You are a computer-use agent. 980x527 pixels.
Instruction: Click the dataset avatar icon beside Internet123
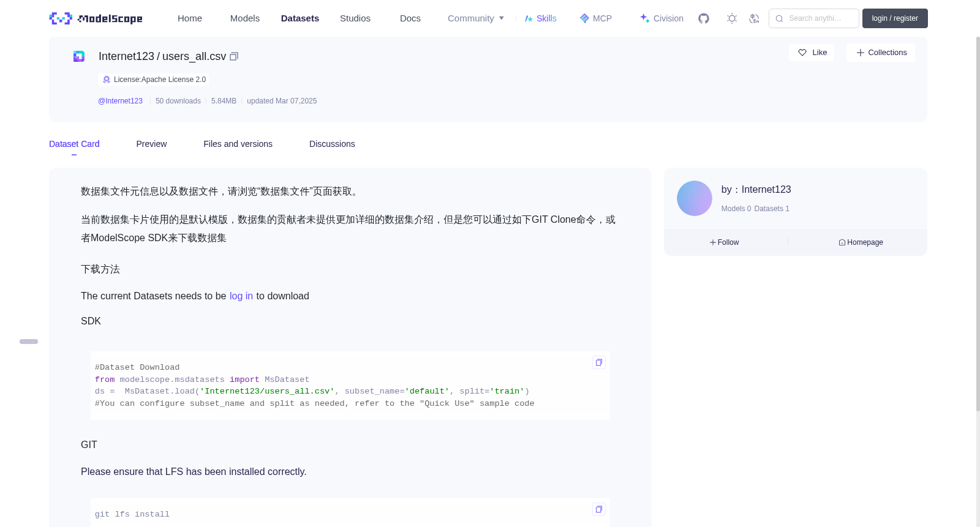(79, 56)
